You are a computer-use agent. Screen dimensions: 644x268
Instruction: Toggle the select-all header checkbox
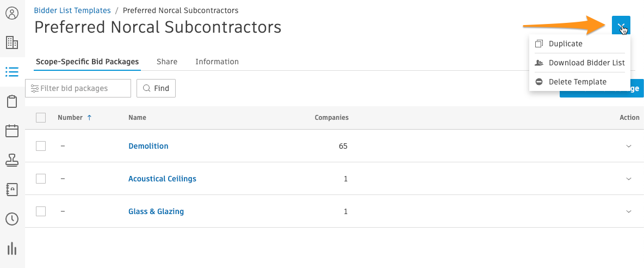click(41, 118)
